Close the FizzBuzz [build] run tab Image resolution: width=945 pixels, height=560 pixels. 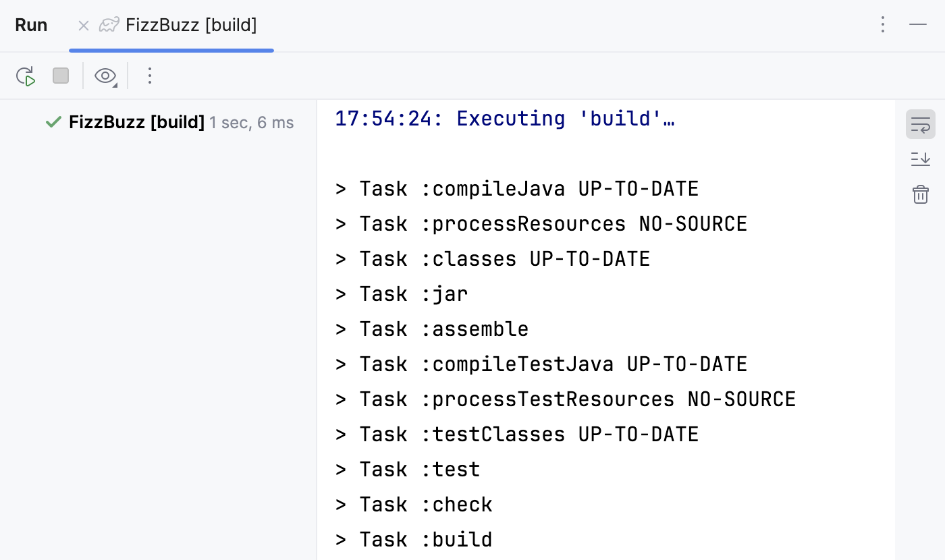pos(82,24)
